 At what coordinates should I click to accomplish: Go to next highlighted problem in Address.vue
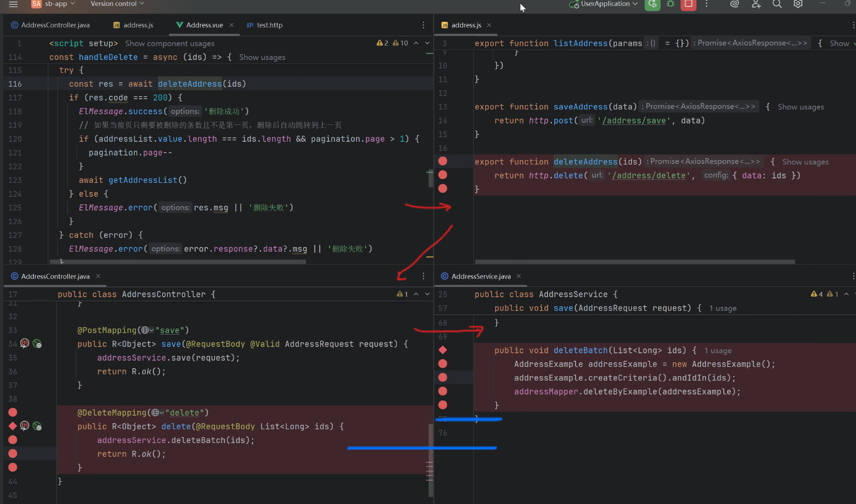click(x=427, y=43)
